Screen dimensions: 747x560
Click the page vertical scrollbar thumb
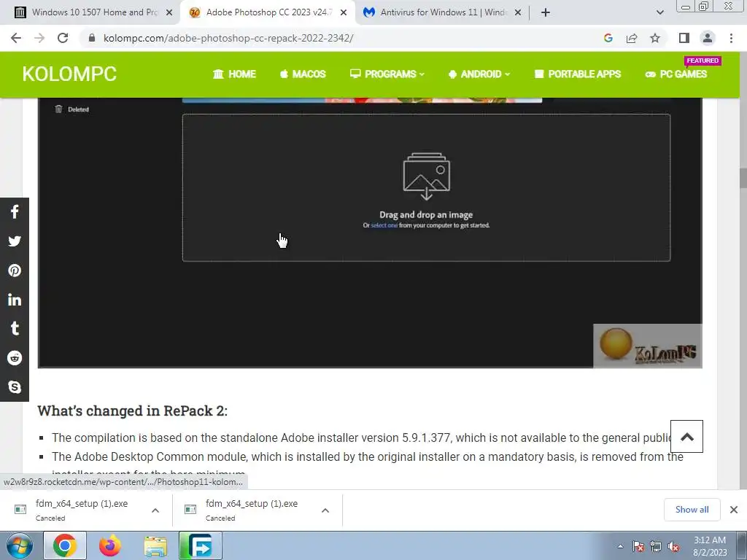point(743,178)
